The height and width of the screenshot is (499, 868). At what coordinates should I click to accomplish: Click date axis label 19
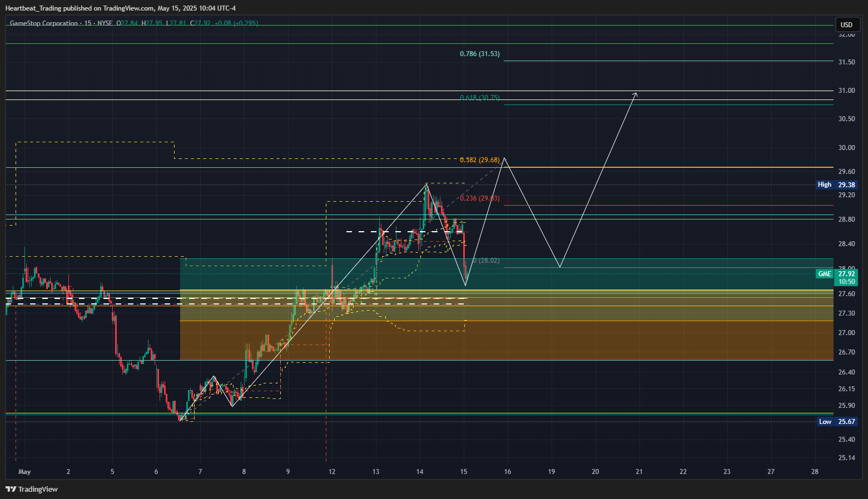tap(552, 472)
